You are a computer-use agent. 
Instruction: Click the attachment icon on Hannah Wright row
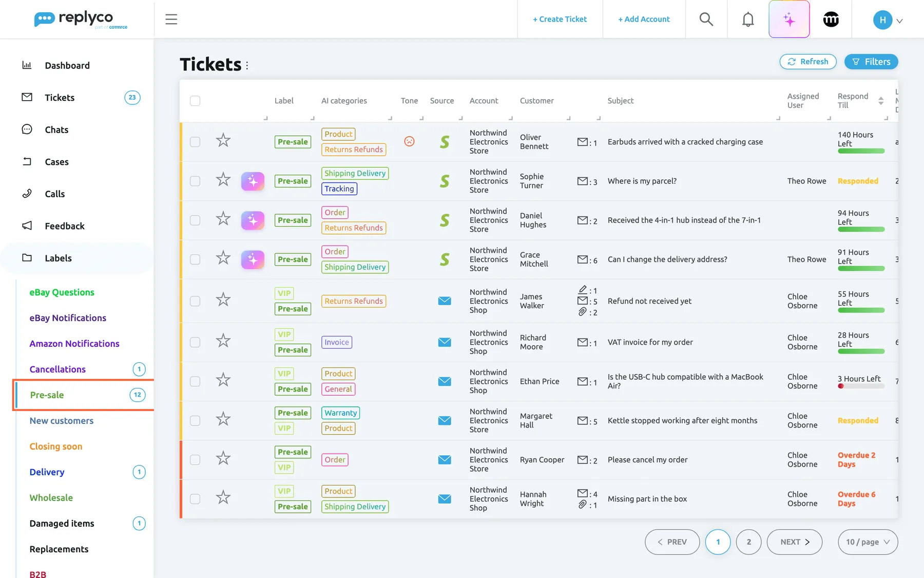pyautogui.click(x=583, y=505)
